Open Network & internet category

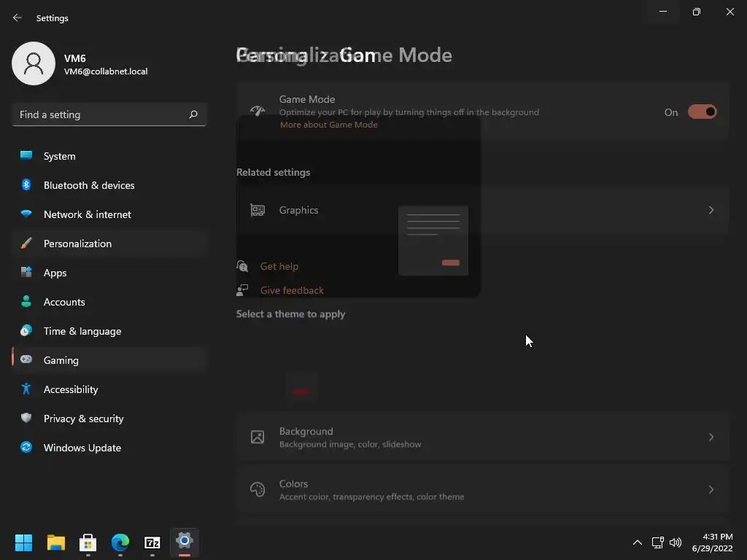(109, 214)
